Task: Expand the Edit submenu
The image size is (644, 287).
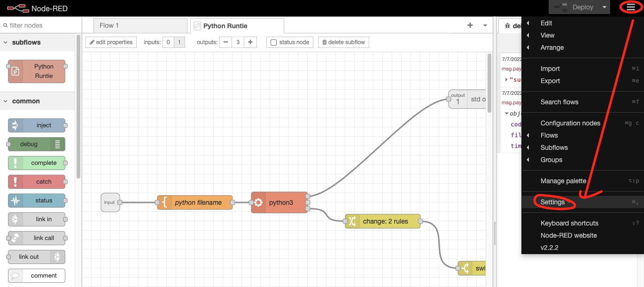Action: [x=582, y=23]
